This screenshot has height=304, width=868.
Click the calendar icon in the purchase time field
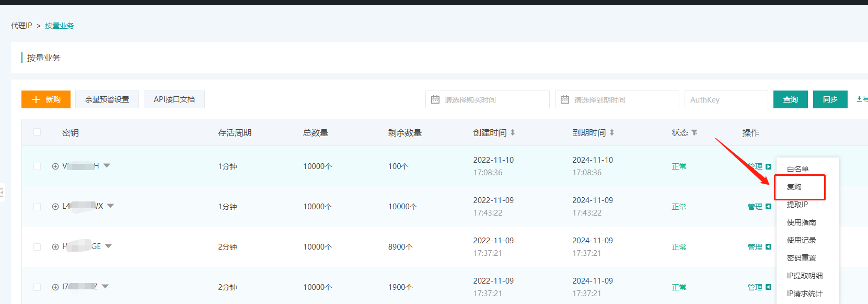435,99
